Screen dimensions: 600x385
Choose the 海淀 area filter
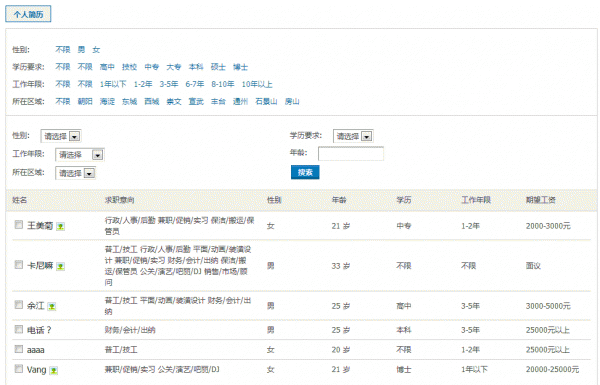pos(107,102)
